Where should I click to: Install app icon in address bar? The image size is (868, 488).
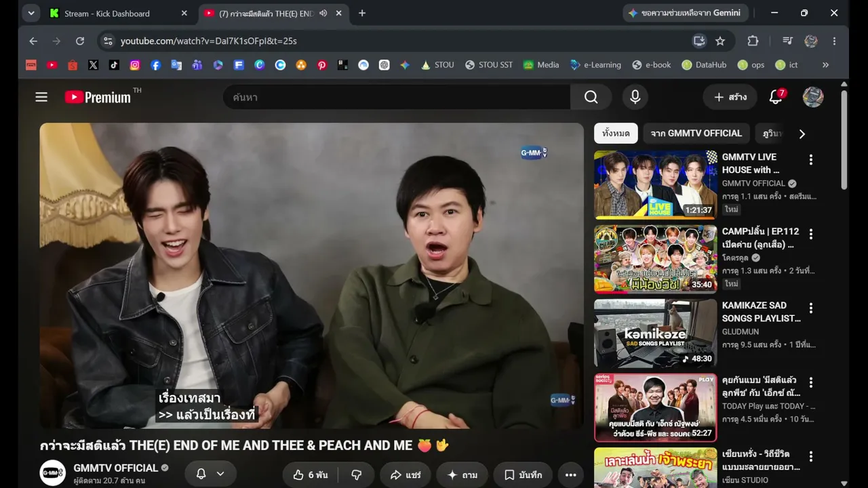pos(699,41)
